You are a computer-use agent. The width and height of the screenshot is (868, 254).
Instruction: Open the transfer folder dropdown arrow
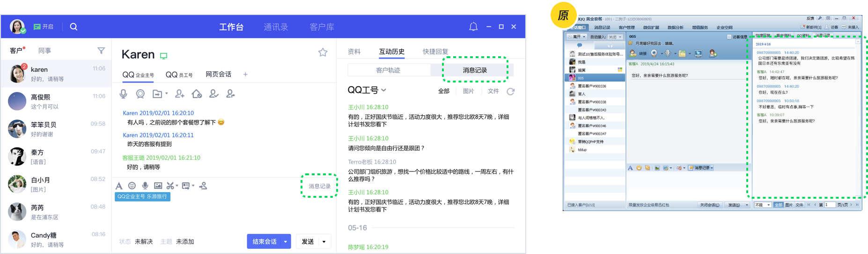[x=166, y=94]
